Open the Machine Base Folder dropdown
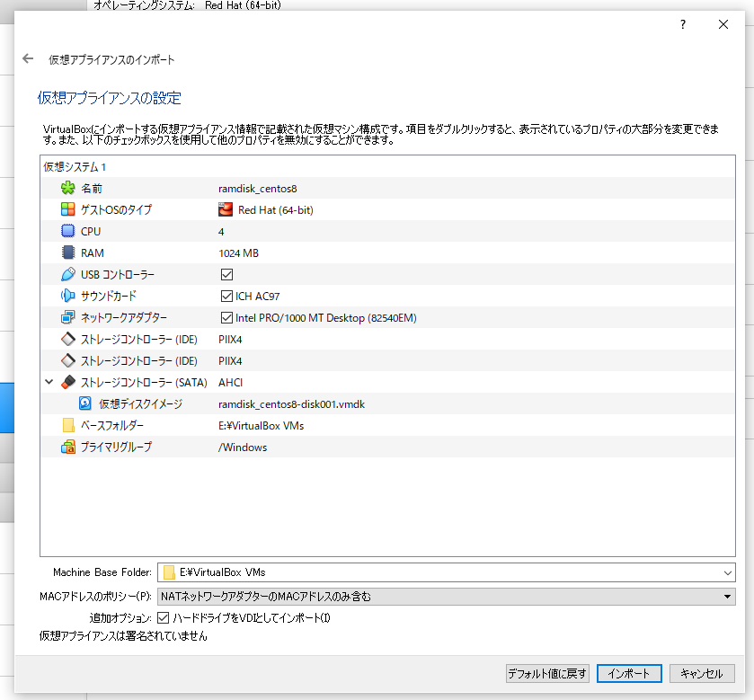 point(728,572)
